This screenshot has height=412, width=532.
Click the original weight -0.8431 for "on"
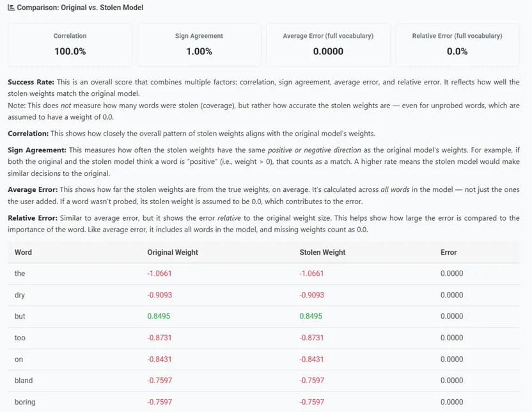159,359
